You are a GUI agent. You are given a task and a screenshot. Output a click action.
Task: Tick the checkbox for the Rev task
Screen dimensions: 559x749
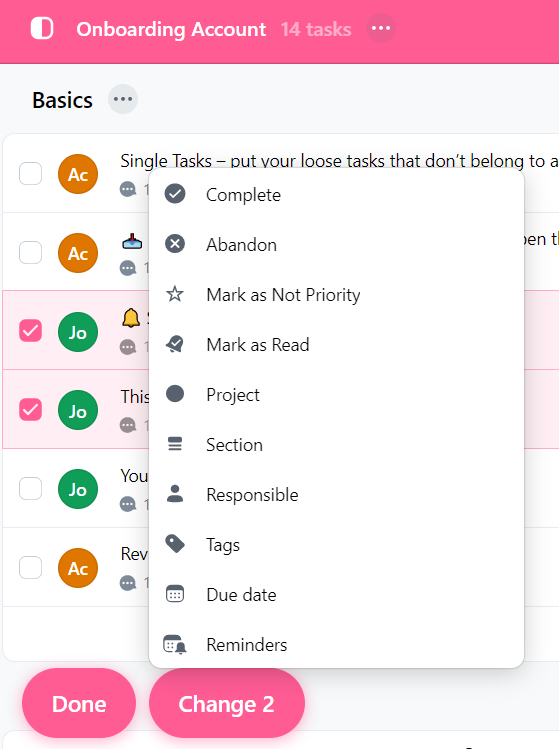coord(30,567)
